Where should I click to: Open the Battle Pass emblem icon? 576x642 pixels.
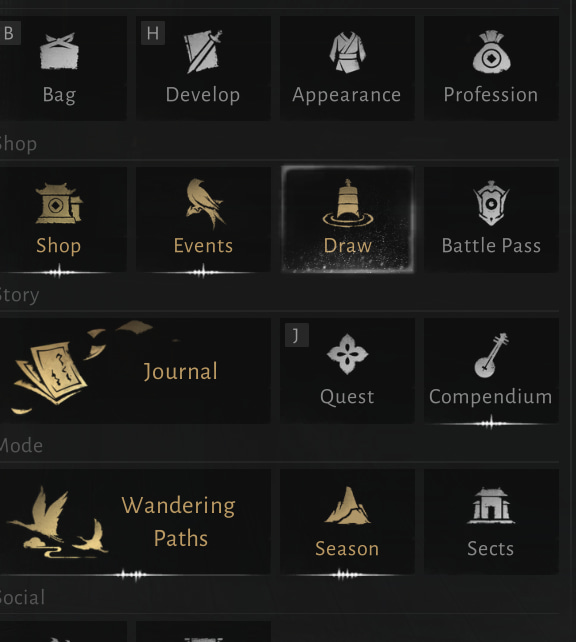(491, 203)
